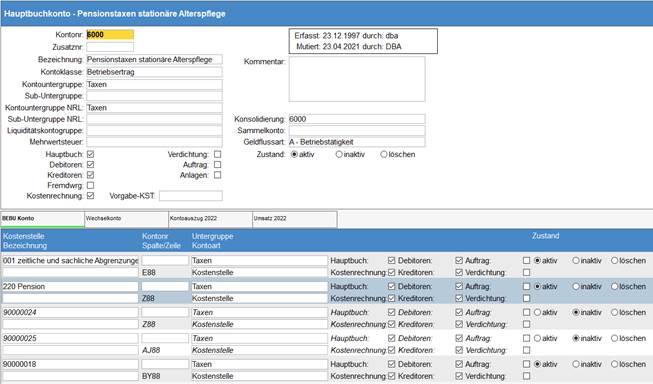
Task: Click the Vorgabe-KST input field
Action: [191, 196]
